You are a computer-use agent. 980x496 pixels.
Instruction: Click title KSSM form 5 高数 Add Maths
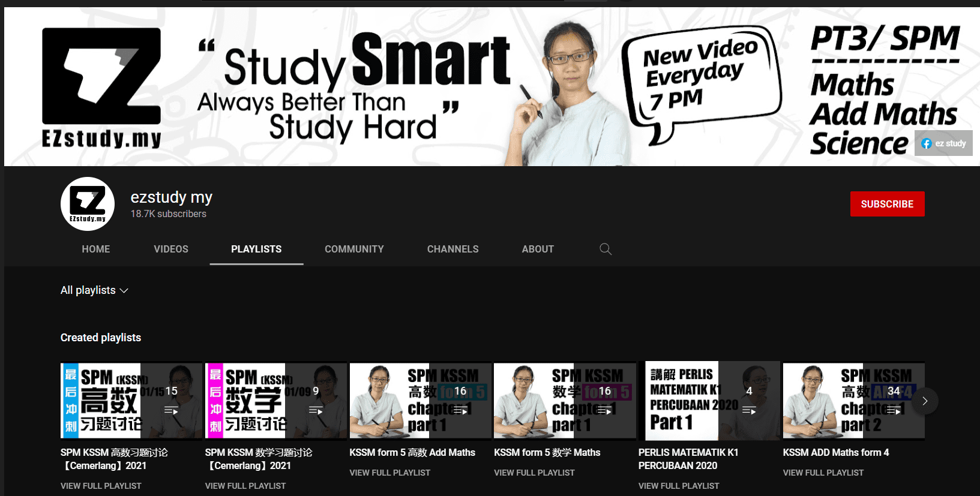coord(412,452)
